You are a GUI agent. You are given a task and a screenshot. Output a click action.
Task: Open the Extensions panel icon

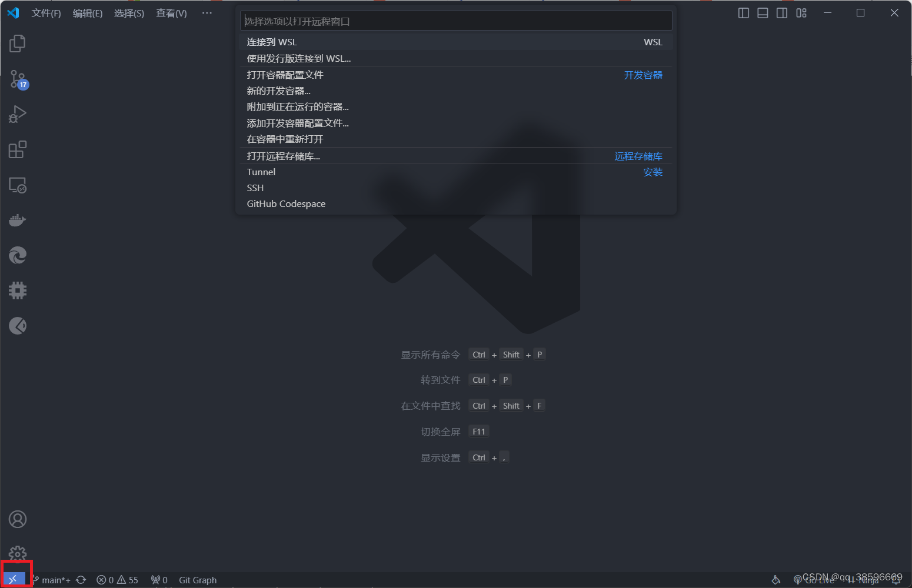point(17,149)
